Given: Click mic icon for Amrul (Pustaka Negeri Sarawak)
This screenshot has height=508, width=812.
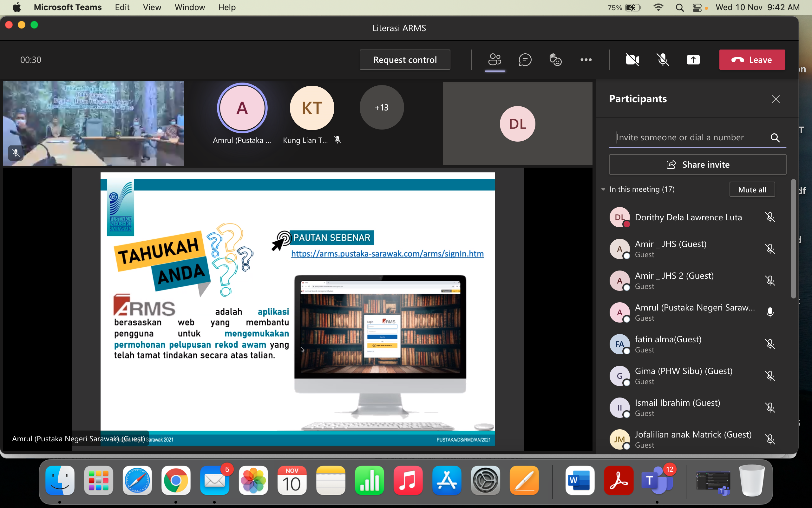Looking at the screenshot, I should [x=770, y=312].
